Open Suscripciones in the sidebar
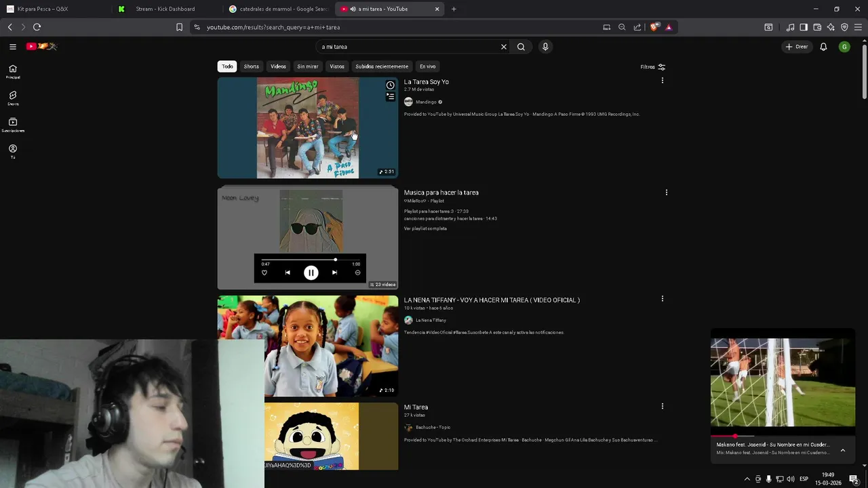The image size is (868, 488). (x=13, y=125)
